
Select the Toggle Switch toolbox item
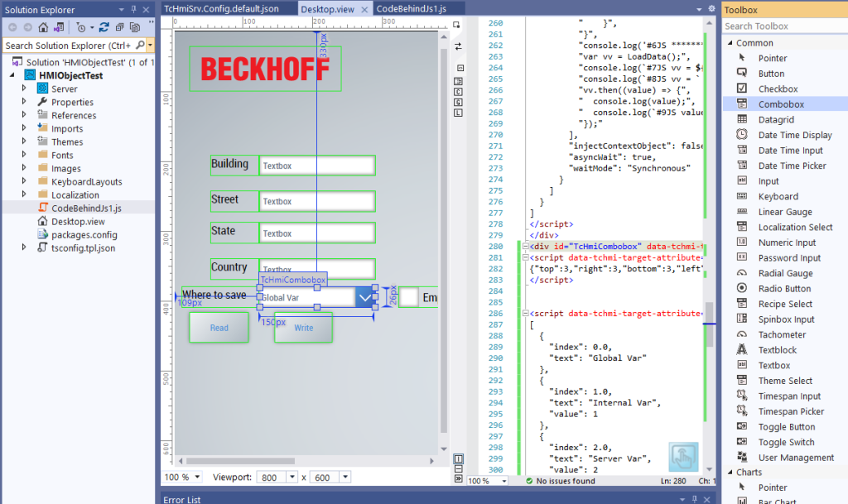[x=786, y=442]
